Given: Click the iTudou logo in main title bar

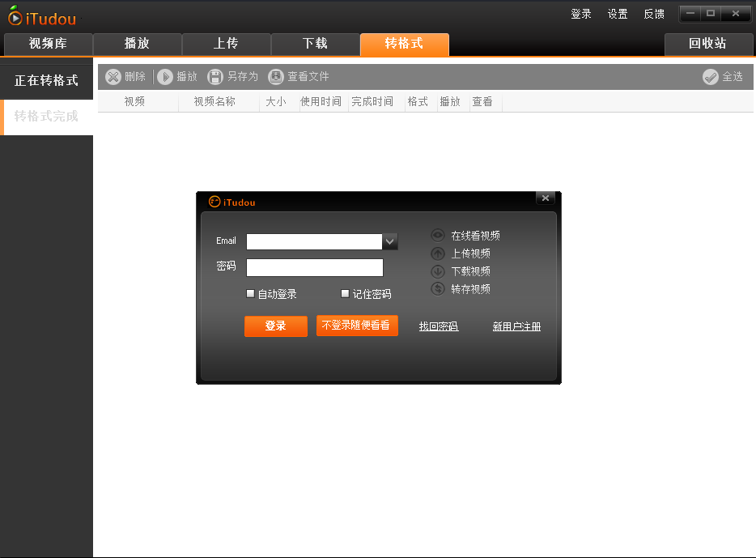Looking at the screenshot, I should [42, 16].
